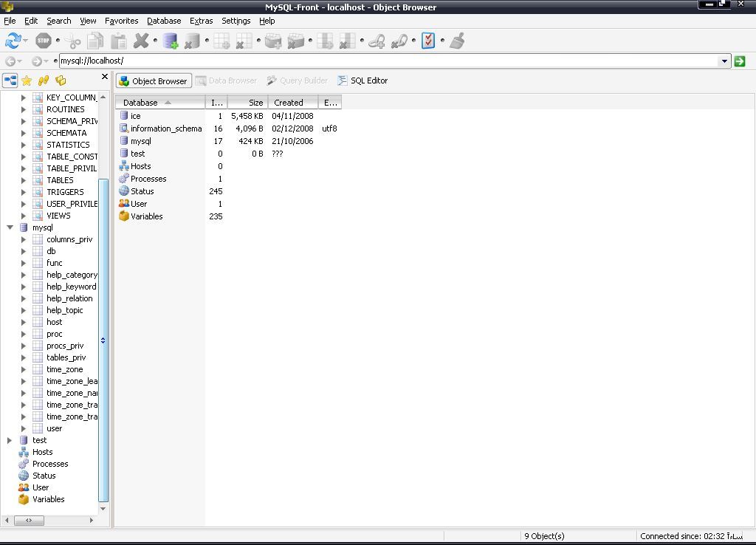Open the favorites star icon in sidebar

[27, 80]
